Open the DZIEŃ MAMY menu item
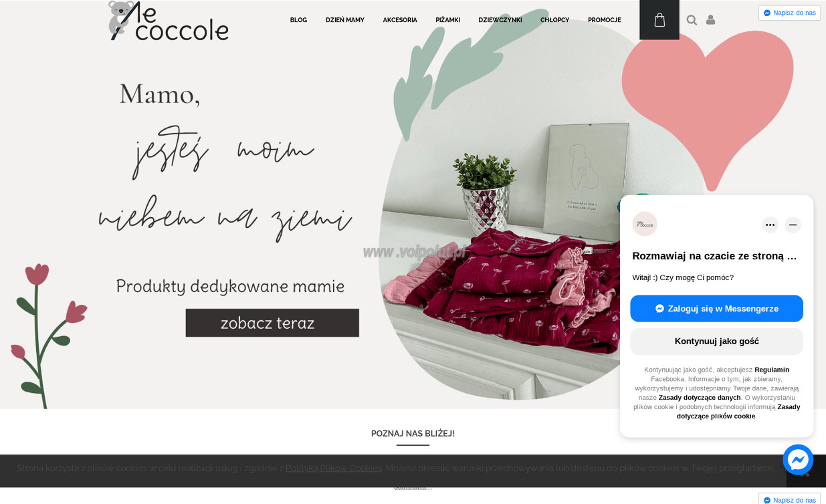 pyautogui.click(x=345, y=20)
